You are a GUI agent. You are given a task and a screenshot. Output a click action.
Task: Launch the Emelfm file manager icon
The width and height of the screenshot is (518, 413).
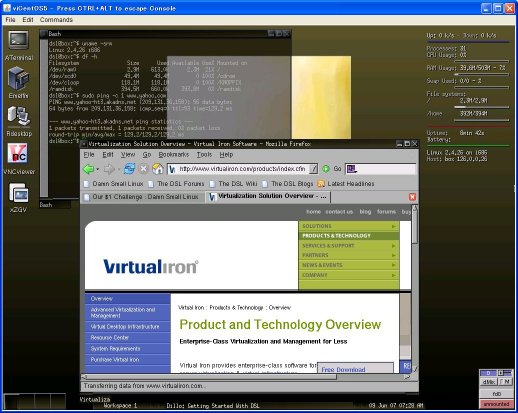tap(18, 79)
